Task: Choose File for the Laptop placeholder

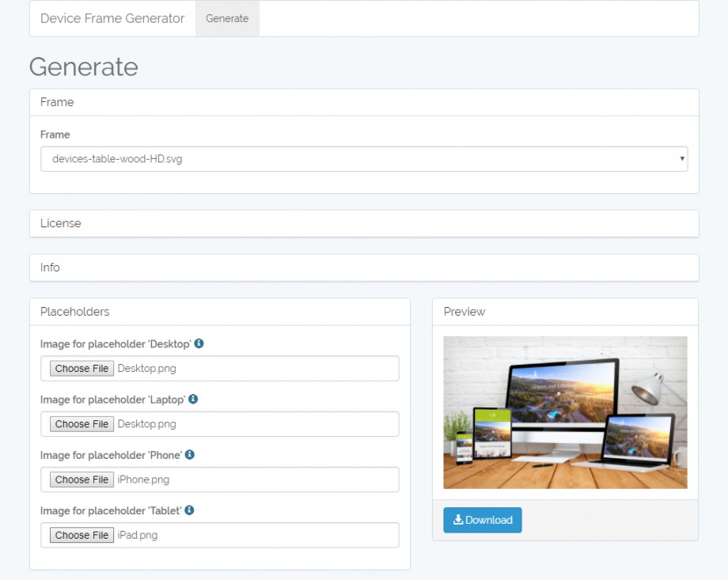Action: click(82, 424)
